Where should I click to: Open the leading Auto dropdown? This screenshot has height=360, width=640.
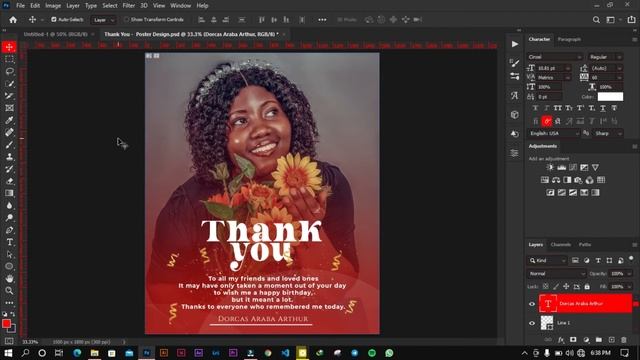[x=607, y=68]
